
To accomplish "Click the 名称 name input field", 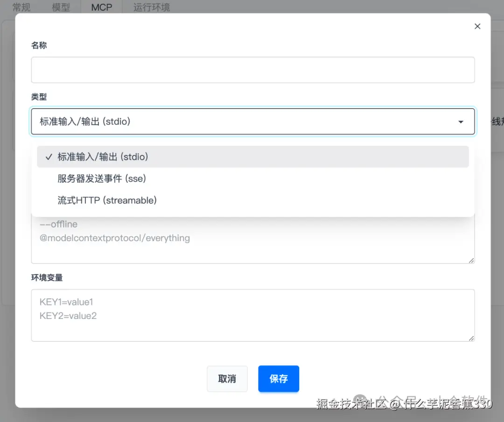I will [x=253, y=69].
